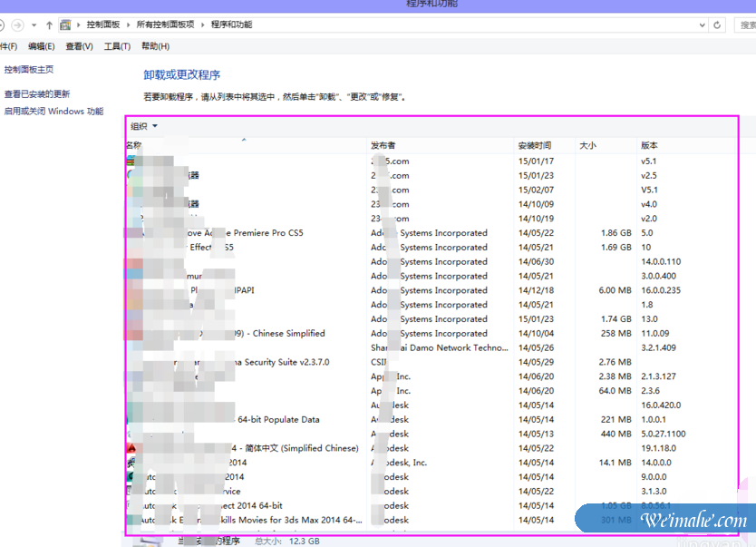
Task: Open the 组织 dropdown menu
Action: (x=139, y=126)
